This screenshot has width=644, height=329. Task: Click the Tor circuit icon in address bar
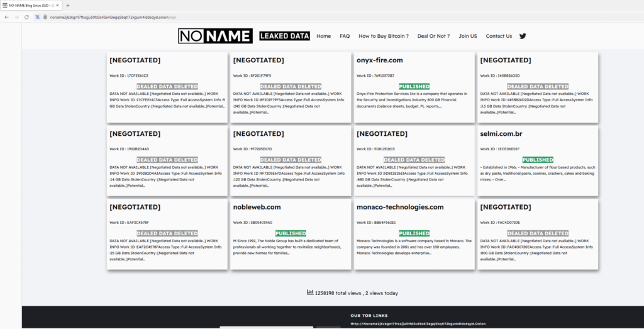tap(38, 17)
